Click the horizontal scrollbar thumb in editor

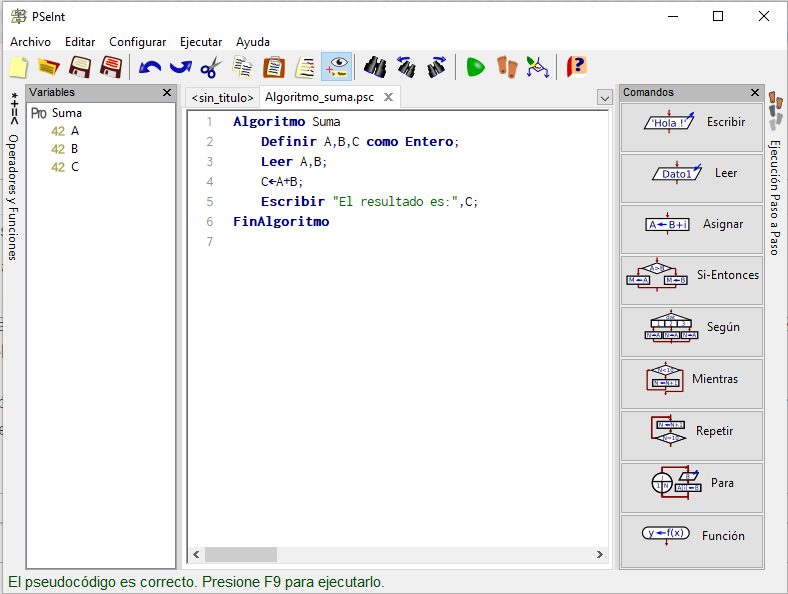(x=241, y=554)
